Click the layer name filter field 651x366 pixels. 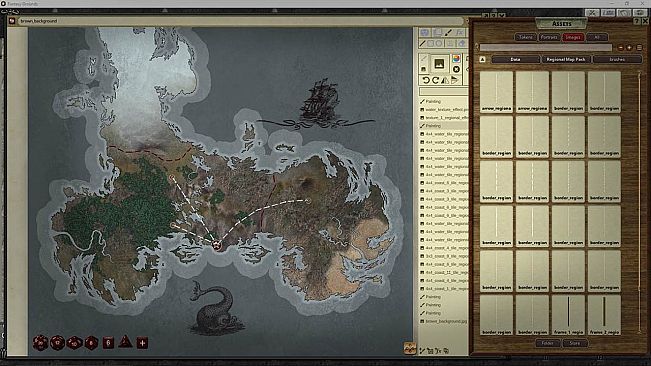click(x=443, y=91)
